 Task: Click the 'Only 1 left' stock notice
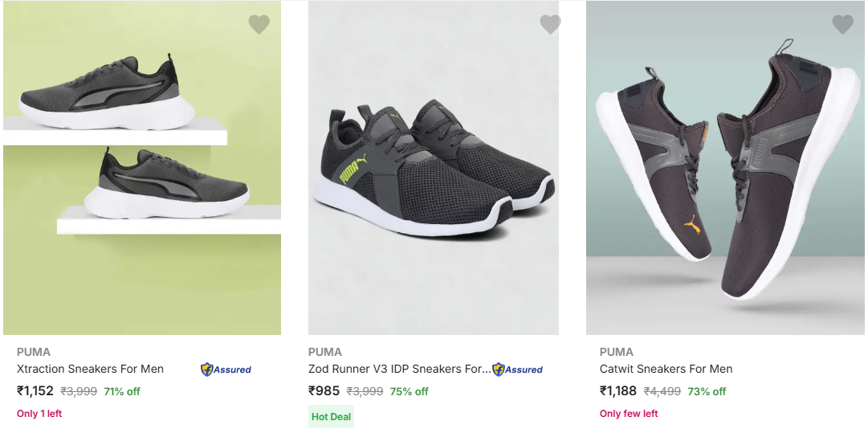pyautogui.click(x=39, y=414)
